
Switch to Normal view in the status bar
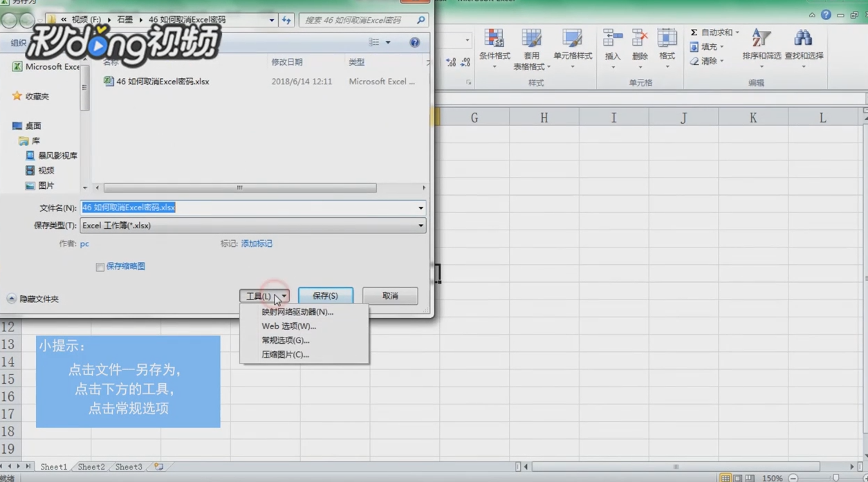coord(724,478)
